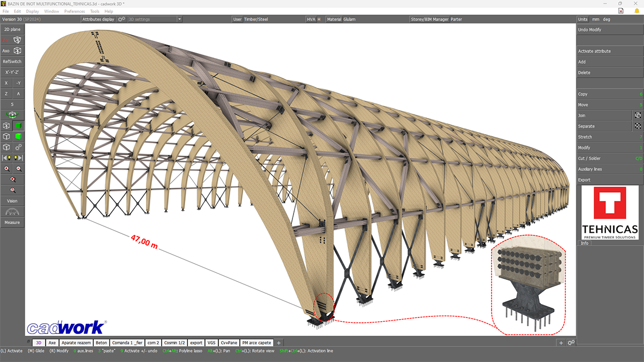Toggle the wireframe cube display mode
The width and height of the screenshot is (644, 362).
coord(6,125)
